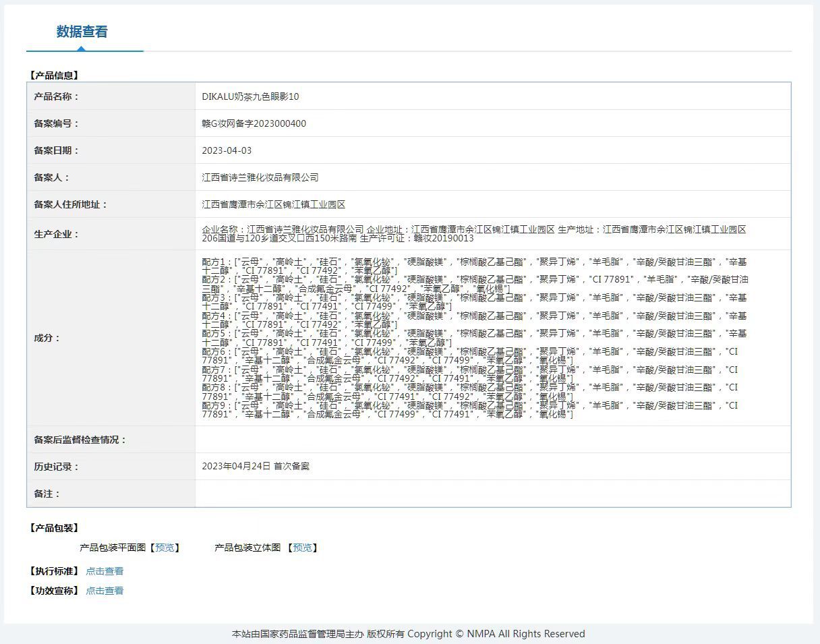Click the 备案人 label cell
Image resolution: width=820 pixels, height=644 pixels.
click(111, 177)
